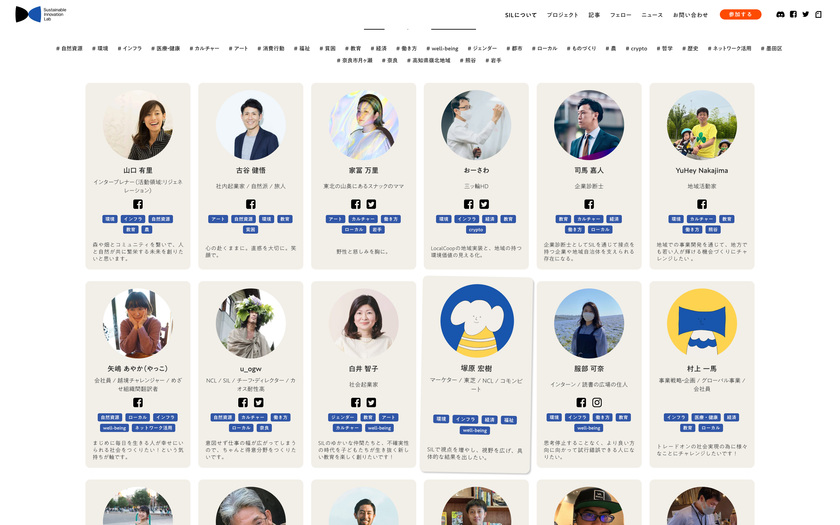This screenshot has height=525, width=840.
Task: Filter by the # アート hashtag
Action: coord(238,48)
